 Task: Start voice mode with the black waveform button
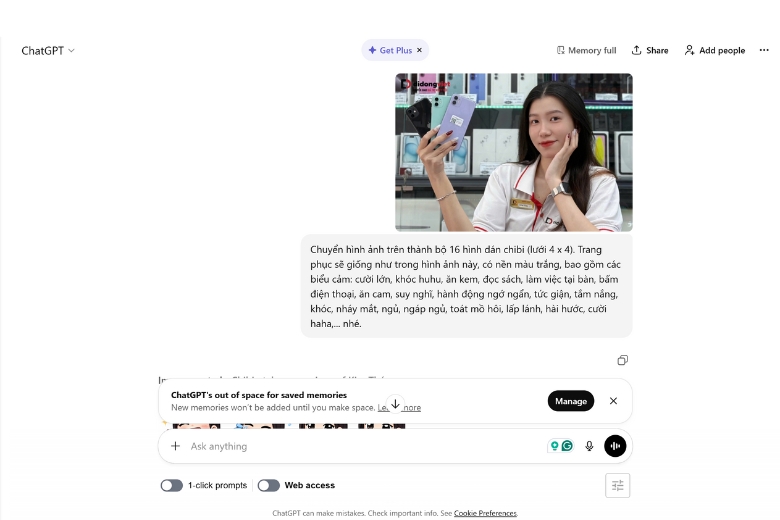point(615,446)
